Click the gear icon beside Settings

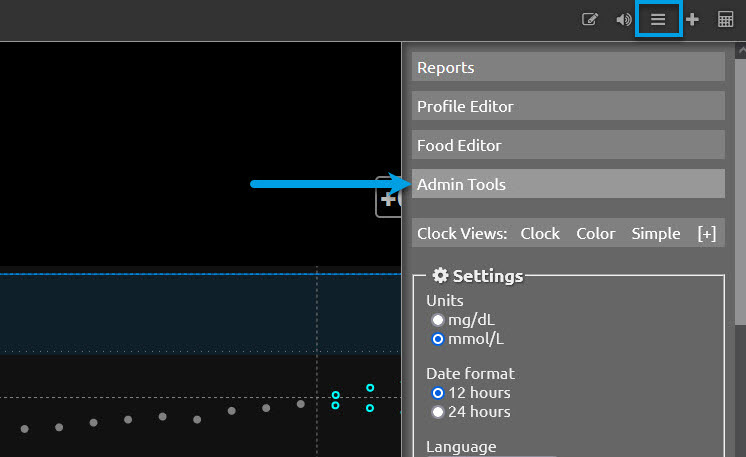tap(440, 275)
